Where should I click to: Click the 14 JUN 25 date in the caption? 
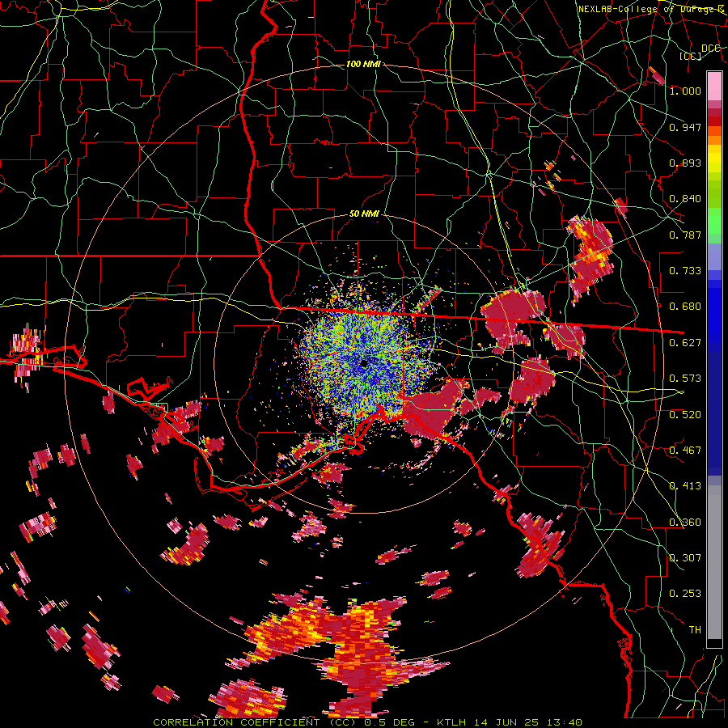[505, 722]
